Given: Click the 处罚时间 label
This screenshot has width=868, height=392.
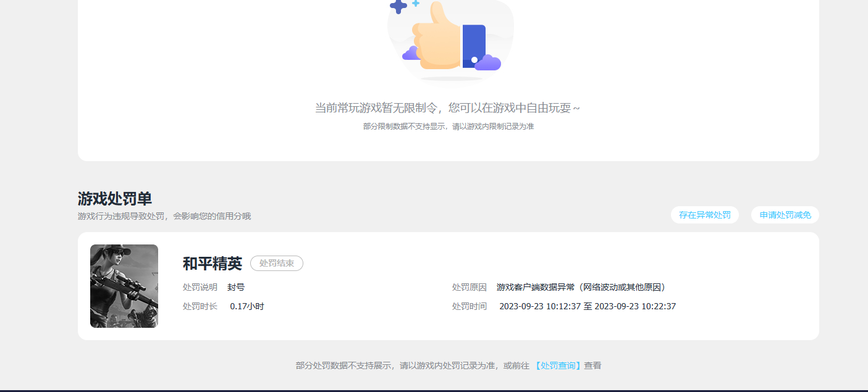Looking at the screenshot, I should [x=470, y=306].
